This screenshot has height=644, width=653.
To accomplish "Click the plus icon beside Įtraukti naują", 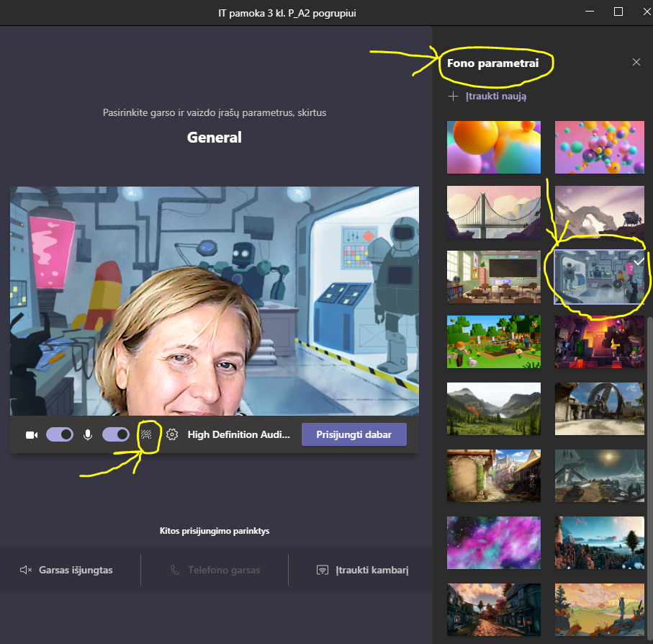I will click(x=453, y=97).
